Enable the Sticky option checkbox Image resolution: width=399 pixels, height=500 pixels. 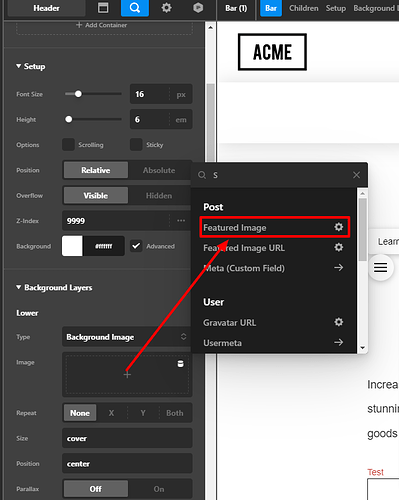point(136,145)
